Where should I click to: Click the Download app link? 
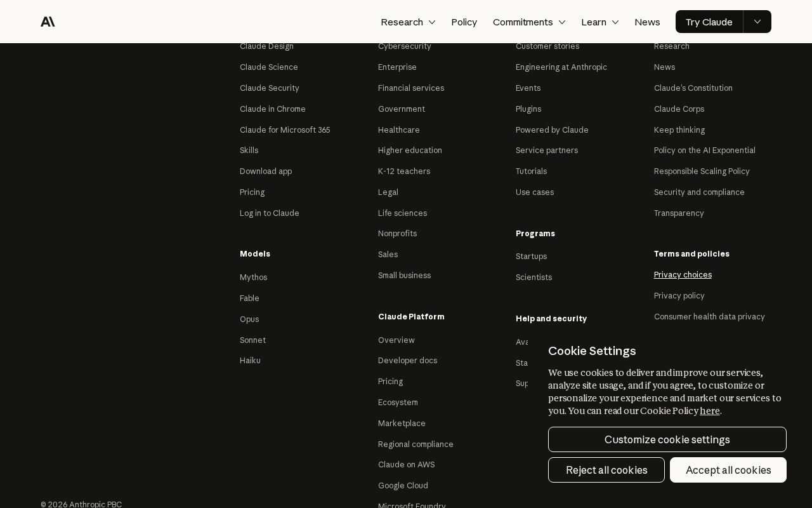(x=266, y=171)
